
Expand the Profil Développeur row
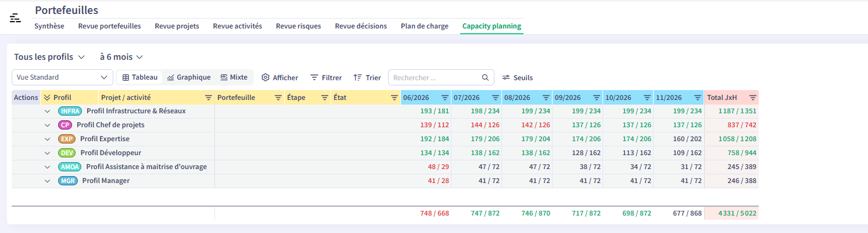(x=47, y=153)
